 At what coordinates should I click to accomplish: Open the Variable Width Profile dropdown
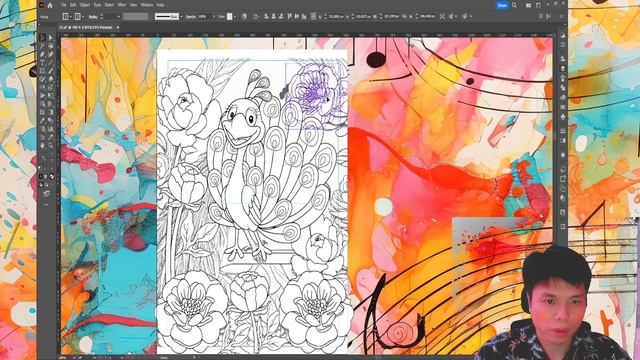(136, 16)
